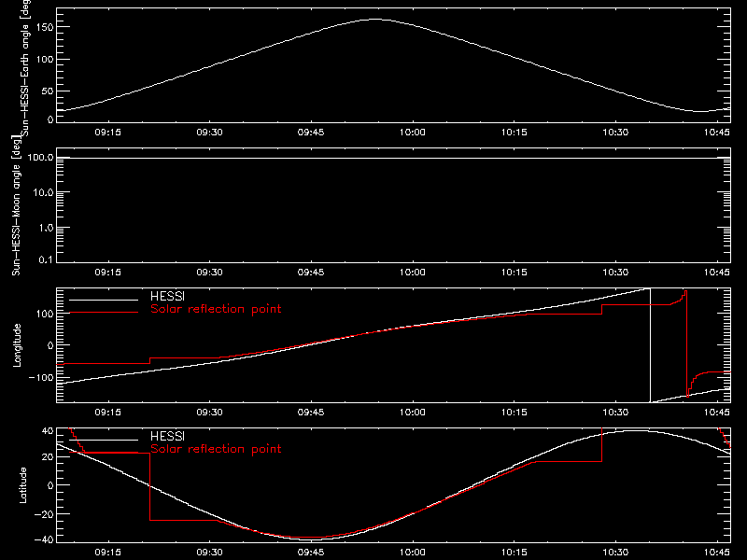
Task: Select HESSI legend text in Longitude plot
Action: click(167, 296)
